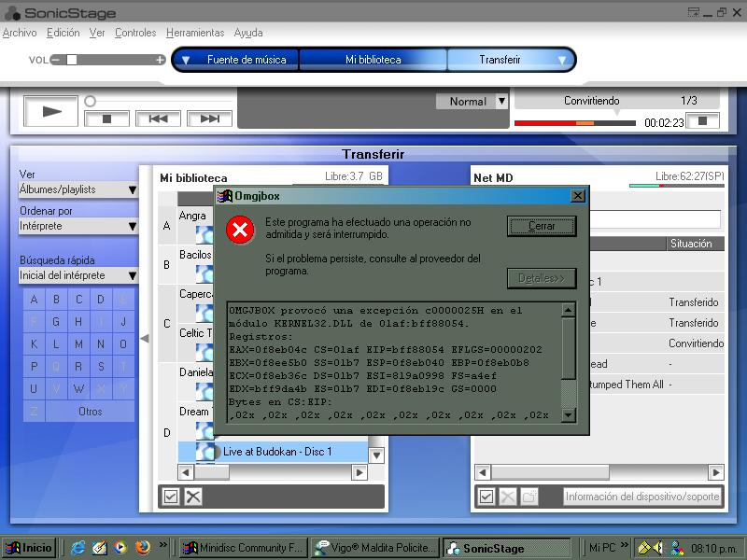Adjust the VOL slider handle

[x=72, y=60]
